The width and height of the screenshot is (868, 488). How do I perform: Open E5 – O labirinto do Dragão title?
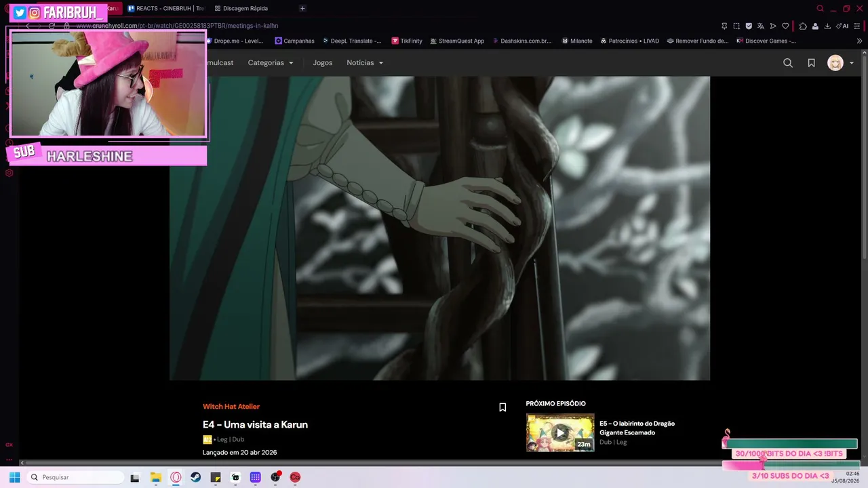point(637,428)
